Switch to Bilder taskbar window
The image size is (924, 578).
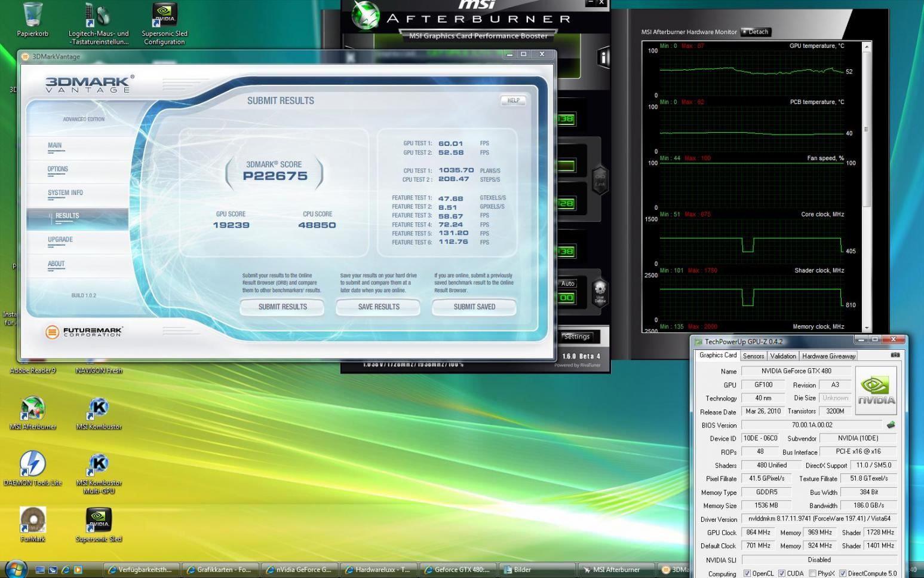click(x=536, y=570)
